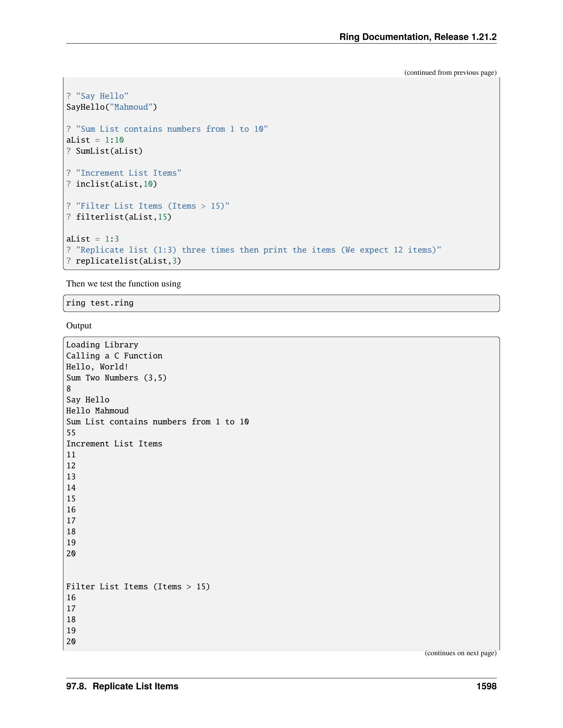Screen dimensions: 563x728
Task: Click the SumList(aList) call line
Action: (x=104, y=151)
